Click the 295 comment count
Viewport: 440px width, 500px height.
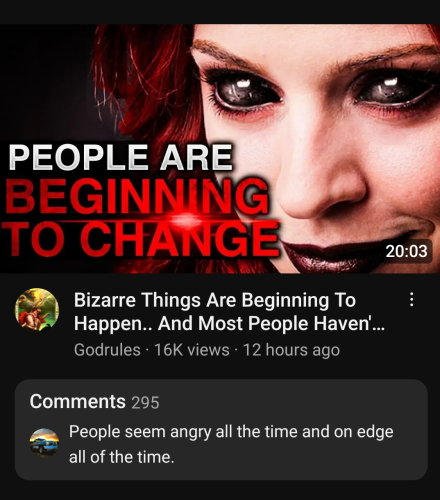click(x=145, y=402)
